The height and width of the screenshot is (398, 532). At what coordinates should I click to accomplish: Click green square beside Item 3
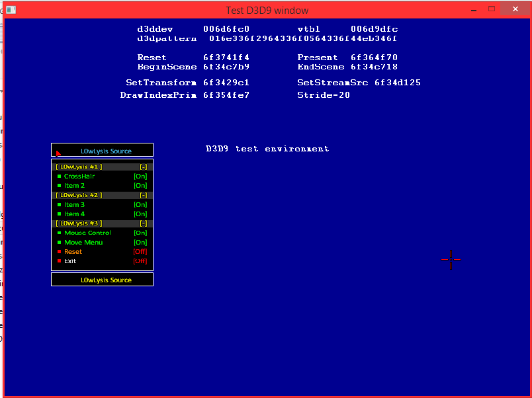(x=59, y=205)
